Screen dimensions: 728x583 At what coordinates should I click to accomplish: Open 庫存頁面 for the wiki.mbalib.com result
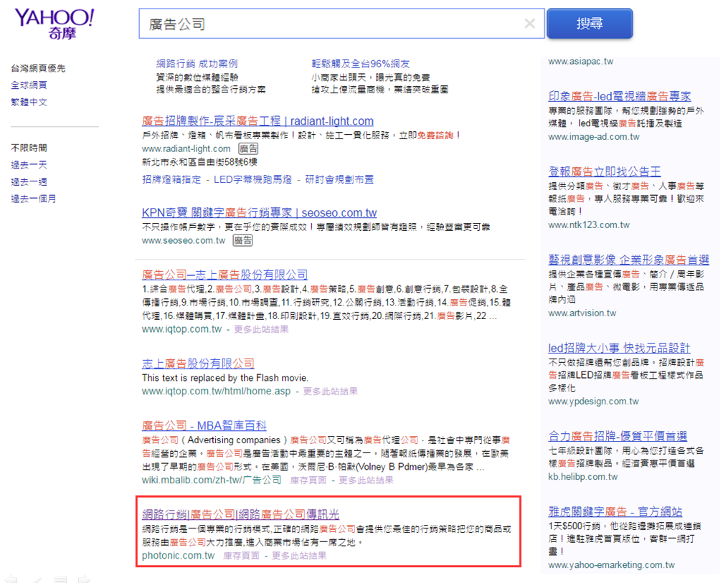(308, 480)
